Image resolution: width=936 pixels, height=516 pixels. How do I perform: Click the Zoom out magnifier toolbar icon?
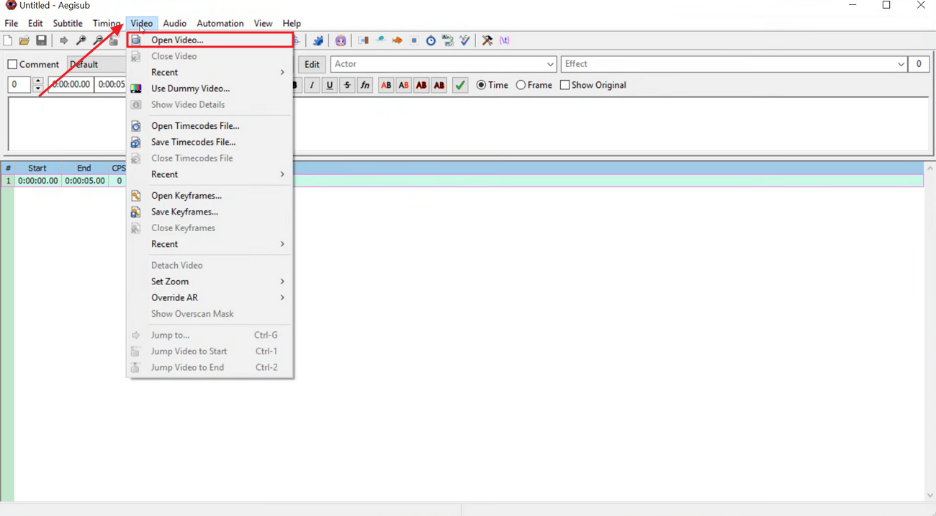[x=97, y=41]
